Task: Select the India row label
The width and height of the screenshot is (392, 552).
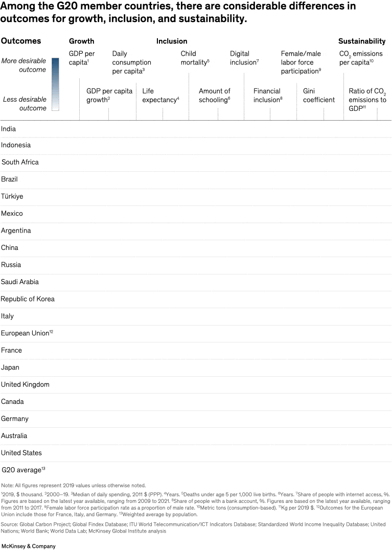Action: pos(9,129)
